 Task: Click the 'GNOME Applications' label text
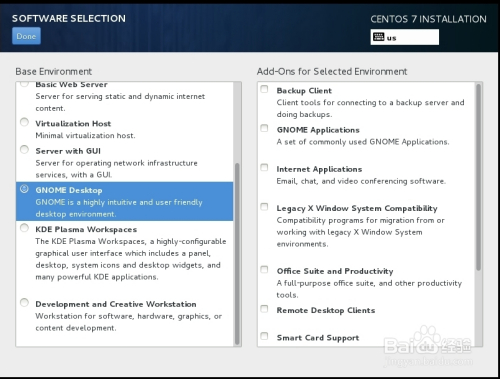click(318, 130)
